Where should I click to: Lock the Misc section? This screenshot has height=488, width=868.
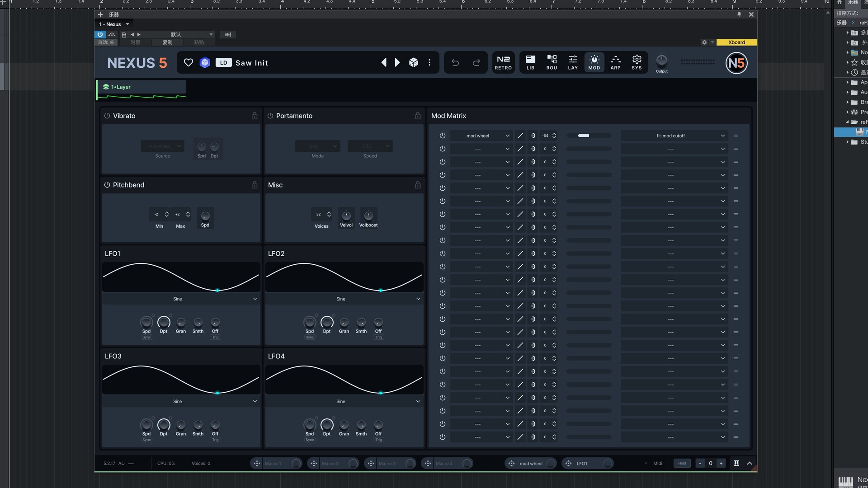pos(418,185)
